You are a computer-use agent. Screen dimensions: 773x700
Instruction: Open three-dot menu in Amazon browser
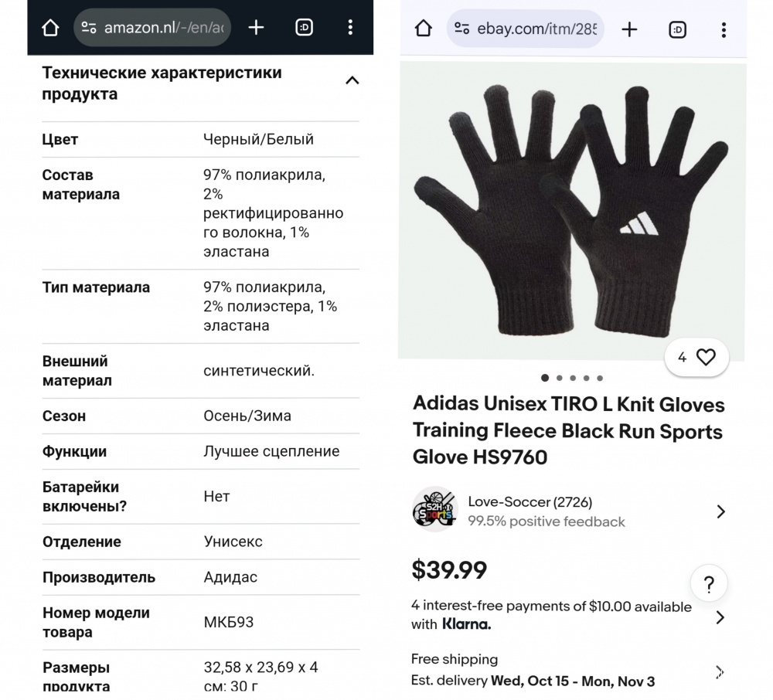click(x=350, y=28)
